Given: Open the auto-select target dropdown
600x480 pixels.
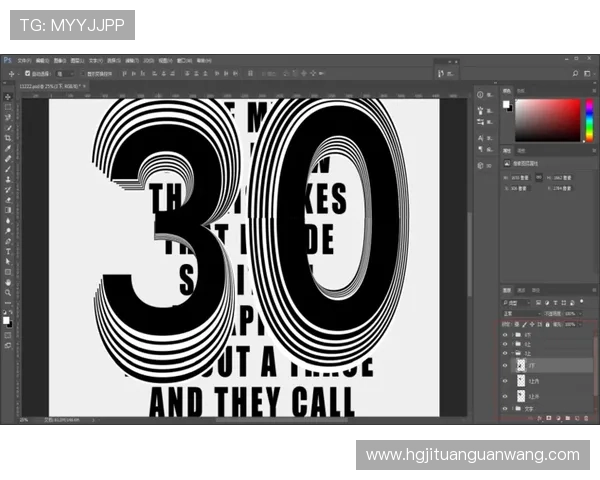Looking at the screenshot, I should 66,74.
